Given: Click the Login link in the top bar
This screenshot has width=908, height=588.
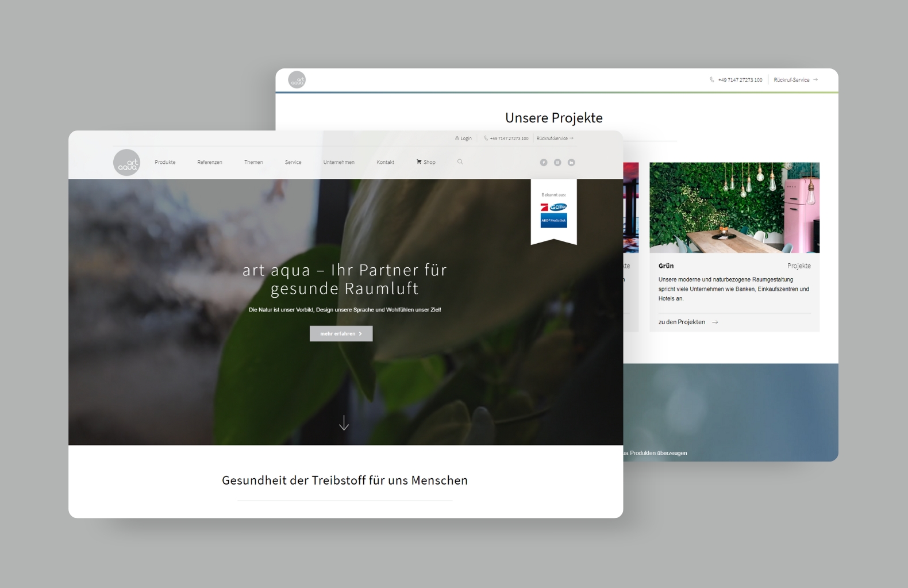Looking at the screenshot, I should [x=466, y=139].
